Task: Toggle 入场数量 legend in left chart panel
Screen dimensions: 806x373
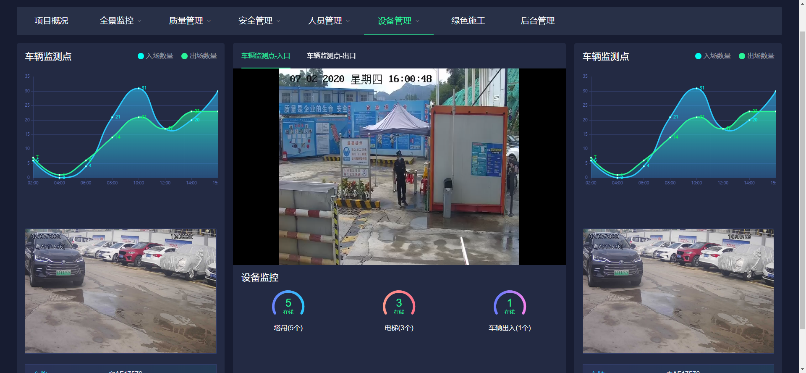Action: (x=156, y=56)
